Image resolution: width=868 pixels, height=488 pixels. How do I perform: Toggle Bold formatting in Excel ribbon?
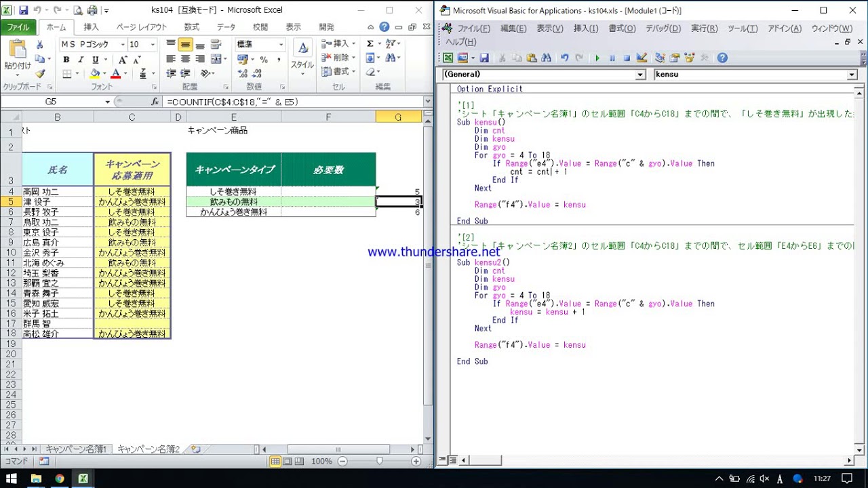pyautogui.click(x=66, y=60)
